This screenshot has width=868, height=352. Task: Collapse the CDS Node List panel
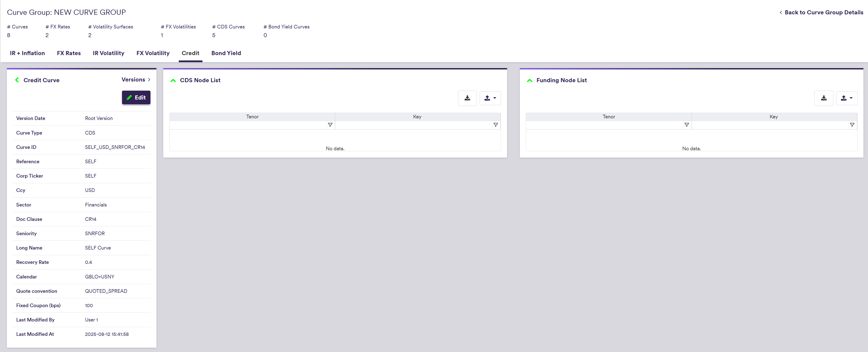pos(173,80)
